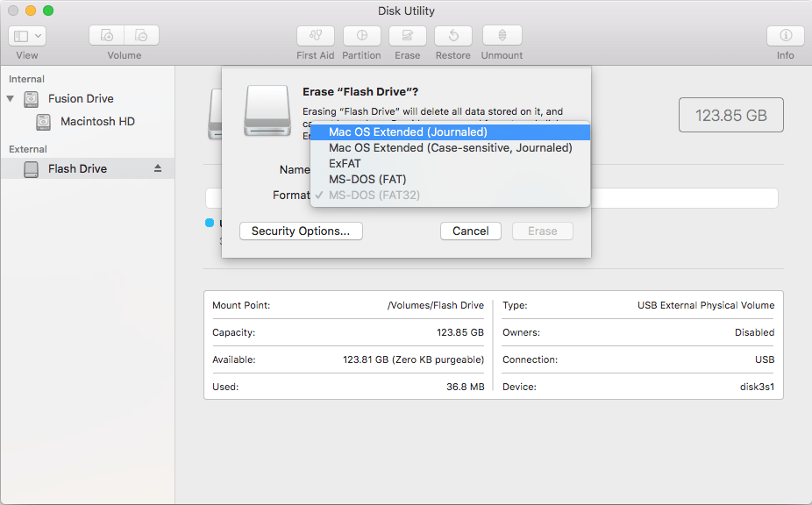The width and height of the screenshot is (812, 505).
Task: Run First Aid from the toolbar
Action: [316, 36]
